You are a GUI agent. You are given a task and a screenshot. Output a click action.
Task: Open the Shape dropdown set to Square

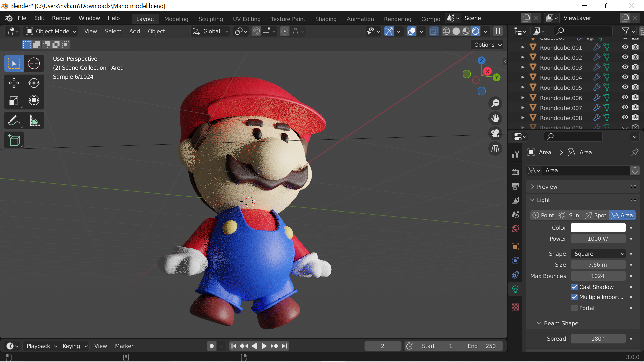point(598,254)
